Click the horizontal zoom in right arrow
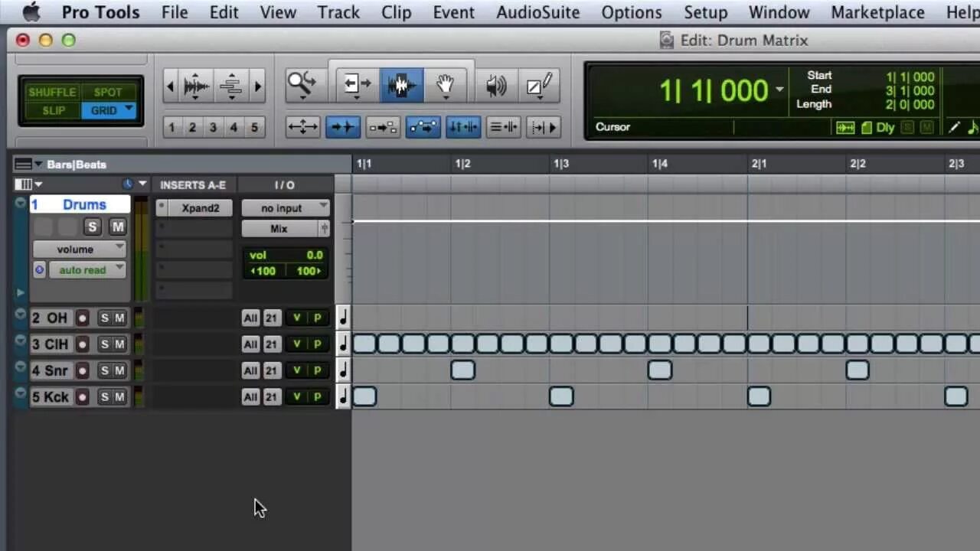Viewport: 980px width, 551px height. pos(258,86)
